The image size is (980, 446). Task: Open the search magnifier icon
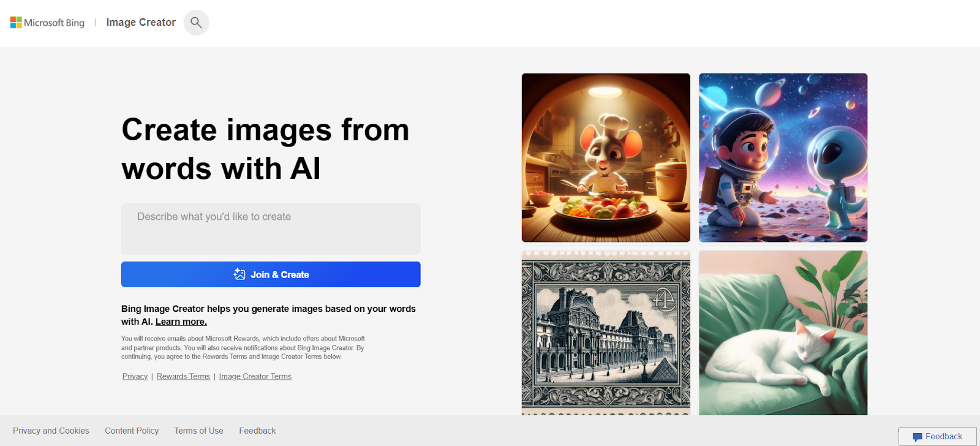pyautogui.click(x=196, y=23)
